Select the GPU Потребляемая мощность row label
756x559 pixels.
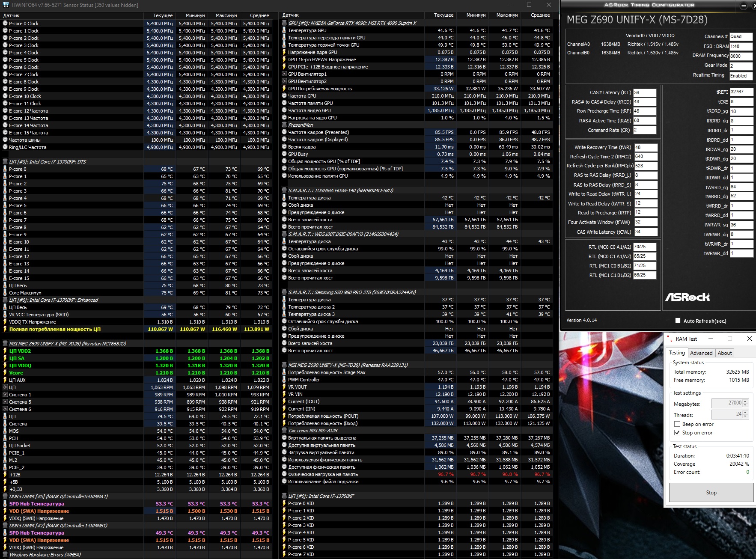(x=320, y=89)
